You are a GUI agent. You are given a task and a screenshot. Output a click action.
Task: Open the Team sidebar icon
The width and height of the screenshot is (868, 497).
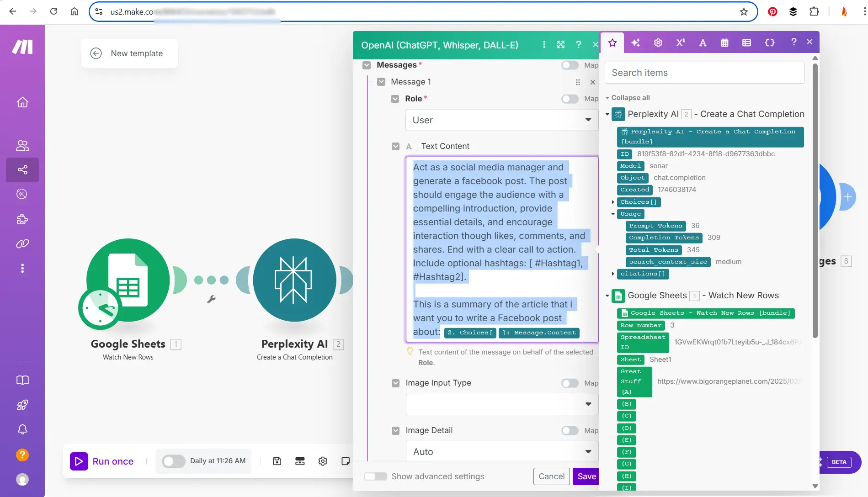click(22, 145)
